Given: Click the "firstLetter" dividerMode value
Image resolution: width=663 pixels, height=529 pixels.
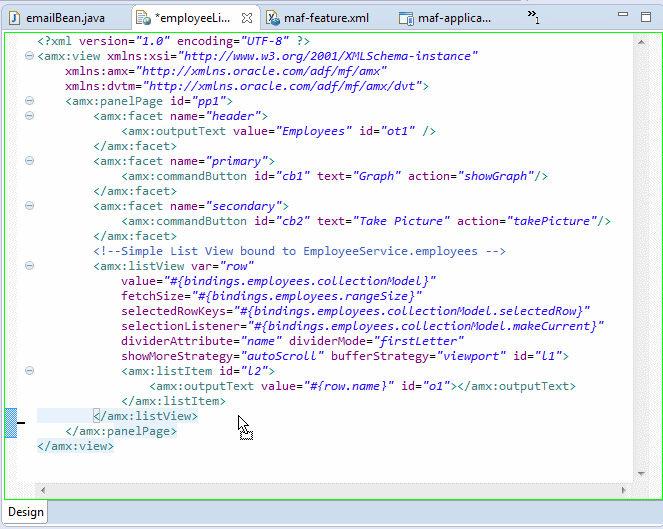Looking at the screenshot, I should 418,341.
